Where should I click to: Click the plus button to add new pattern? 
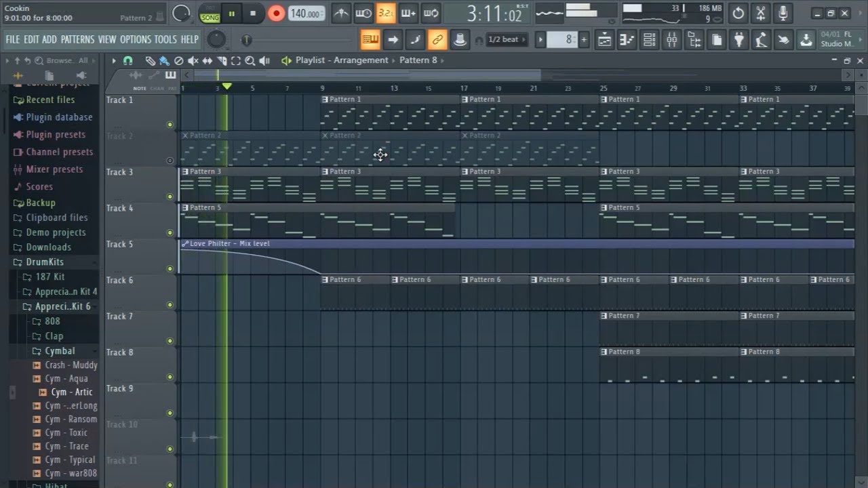(x=584, y=39)
